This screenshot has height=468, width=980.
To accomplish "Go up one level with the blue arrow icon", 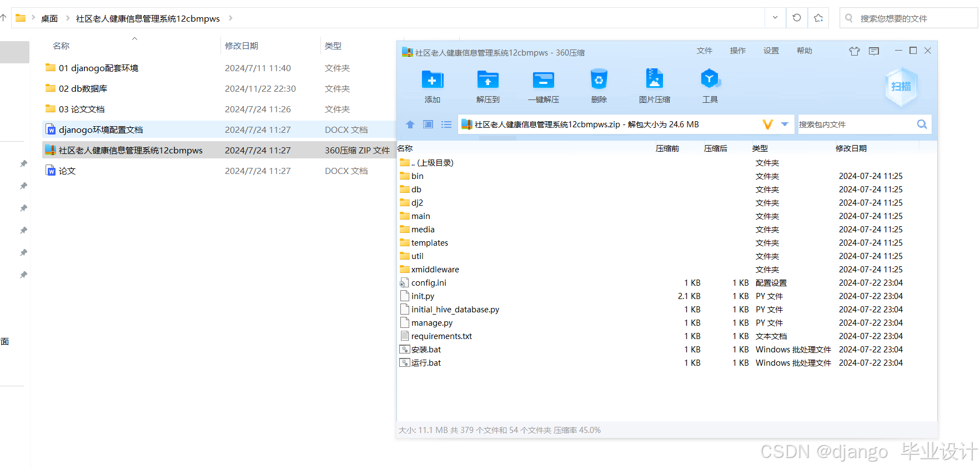I will coord(410,125).
